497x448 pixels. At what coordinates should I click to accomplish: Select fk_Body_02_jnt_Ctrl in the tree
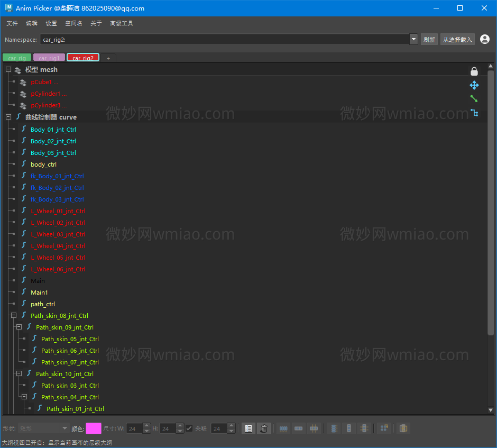coord(57,188)
